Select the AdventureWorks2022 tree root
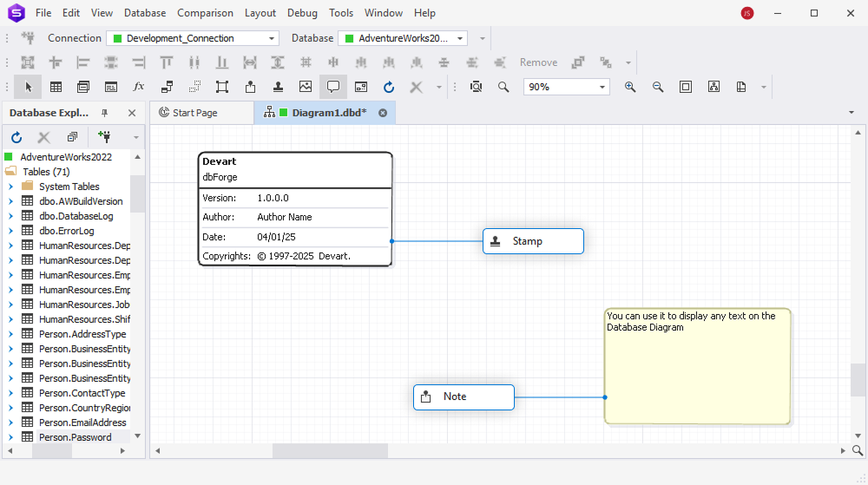Screen dimensions: 868x485 (x=66, y=157)
